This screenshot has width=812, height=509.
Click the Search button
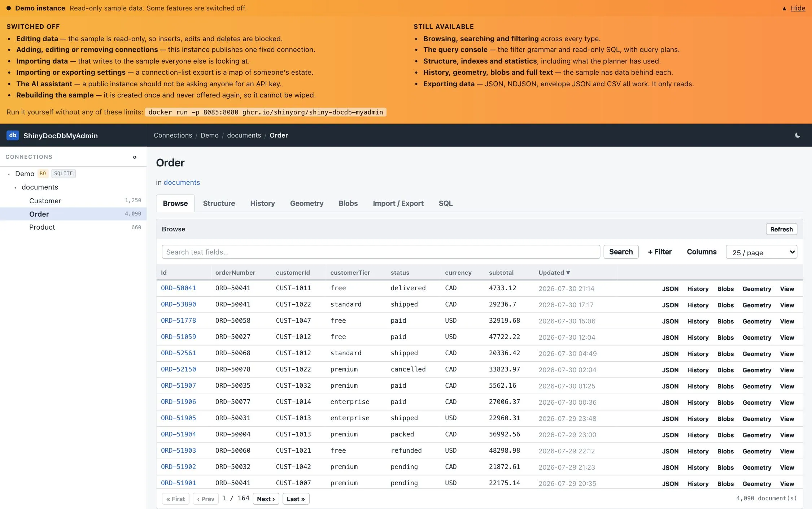click(621, 252)
